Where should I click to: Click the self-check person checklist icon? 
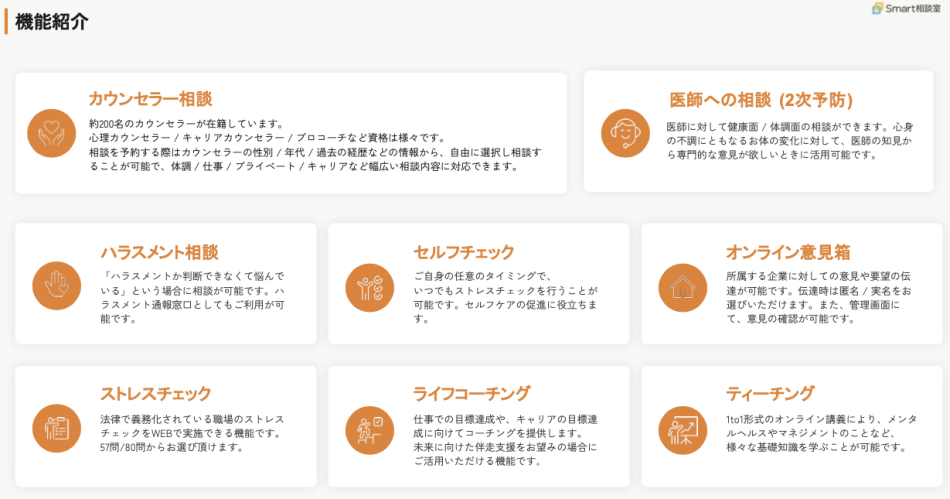pyautogui.click(x=369, y=287)
